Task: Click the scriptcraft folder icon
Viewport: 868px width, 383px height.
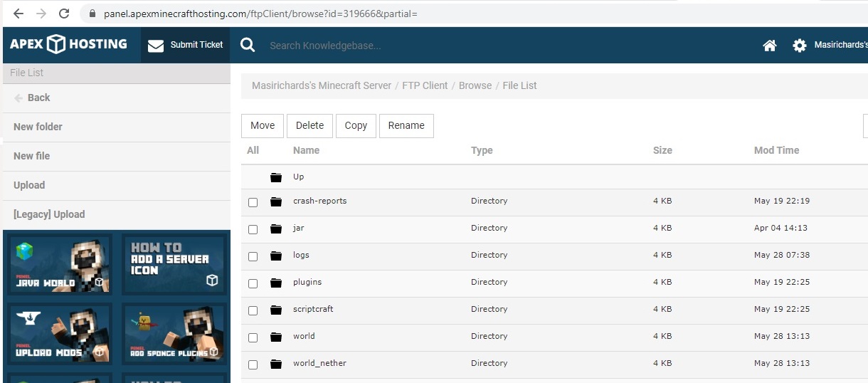Action: point(276,310)
